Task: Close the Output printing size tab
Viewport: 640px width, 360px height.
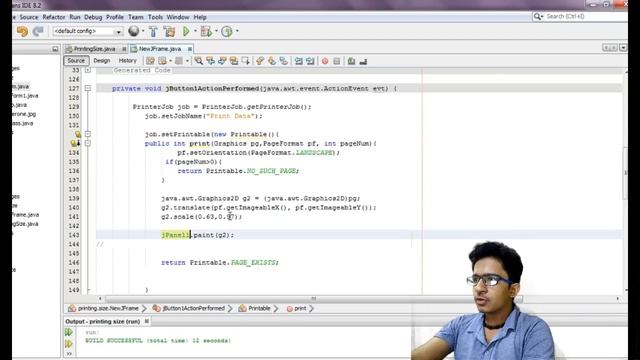Action: (147, 322)
